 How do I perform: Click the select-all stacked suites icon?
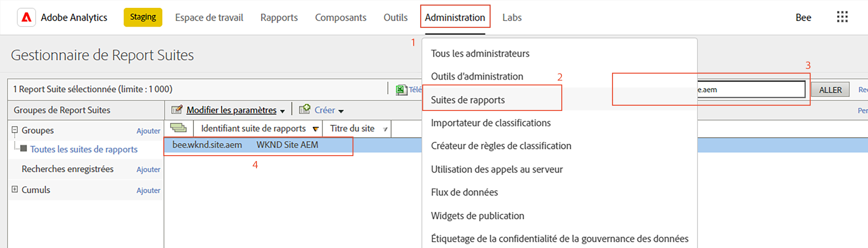point(178,128)
